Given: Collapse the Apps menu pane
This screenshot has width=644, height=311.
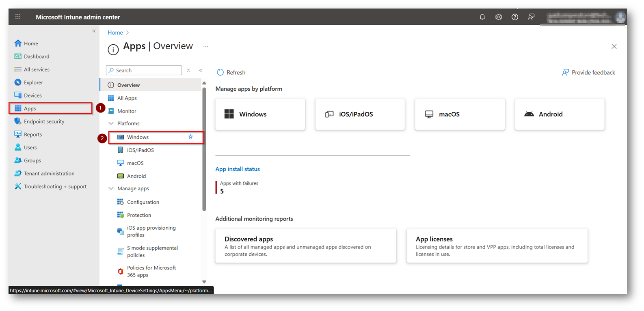Looking at the screenshot, I should [x=201, y=70].
